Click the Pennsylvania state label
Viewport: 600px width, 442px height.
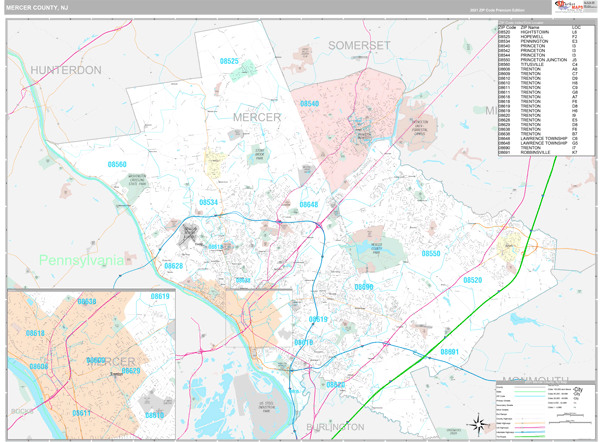click(82, 260)
